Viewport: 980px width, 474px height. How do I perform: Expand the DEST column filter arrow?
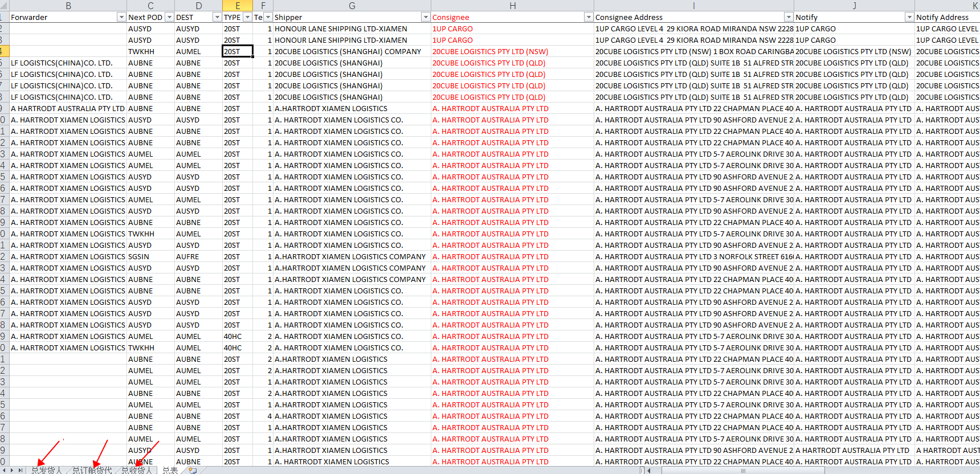(x=217, y=17)
